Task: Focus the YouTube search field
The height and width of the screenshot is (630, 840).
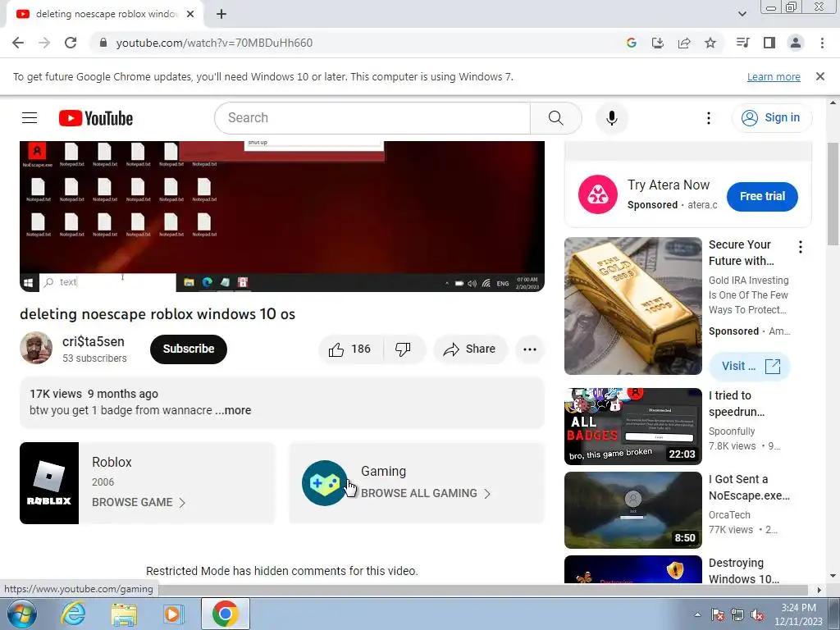Action: [x=372, y=118]
